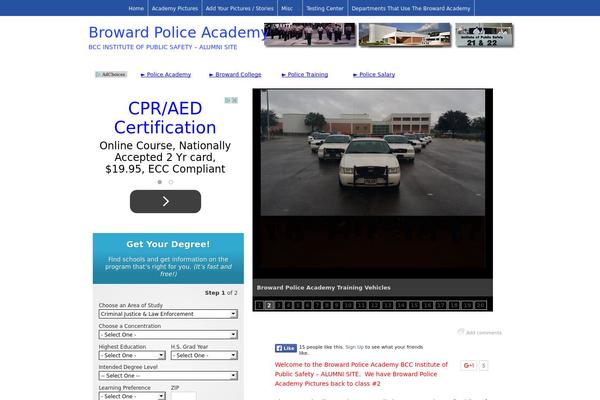Select slideshow slide number 2
This screenshot has height=400, width=600.
click(269, 305)
